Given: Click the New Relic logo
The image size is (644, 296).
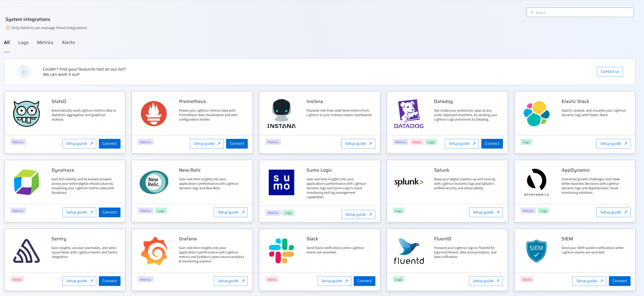Looking at the screenshot, I should [x=154, y=182].
